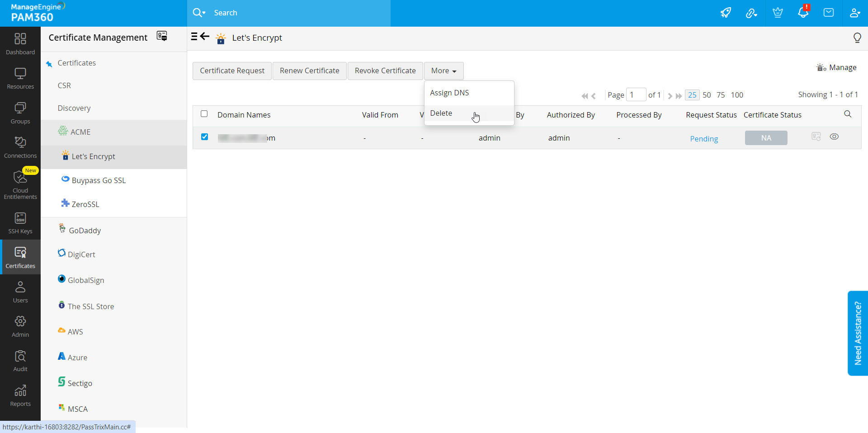
Task: Click the Renew Certificate button
Action: [x=309, y=71]
